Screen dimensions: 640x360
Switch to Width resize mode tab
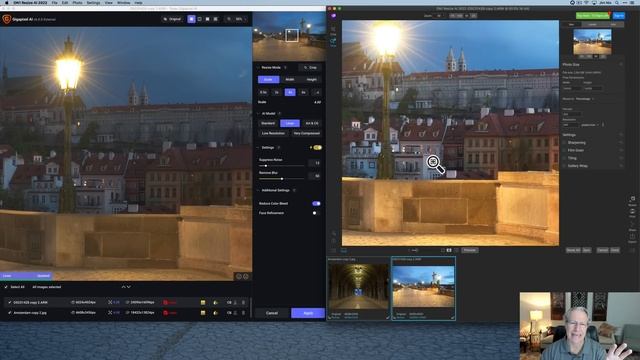click(x=290, y=80)
